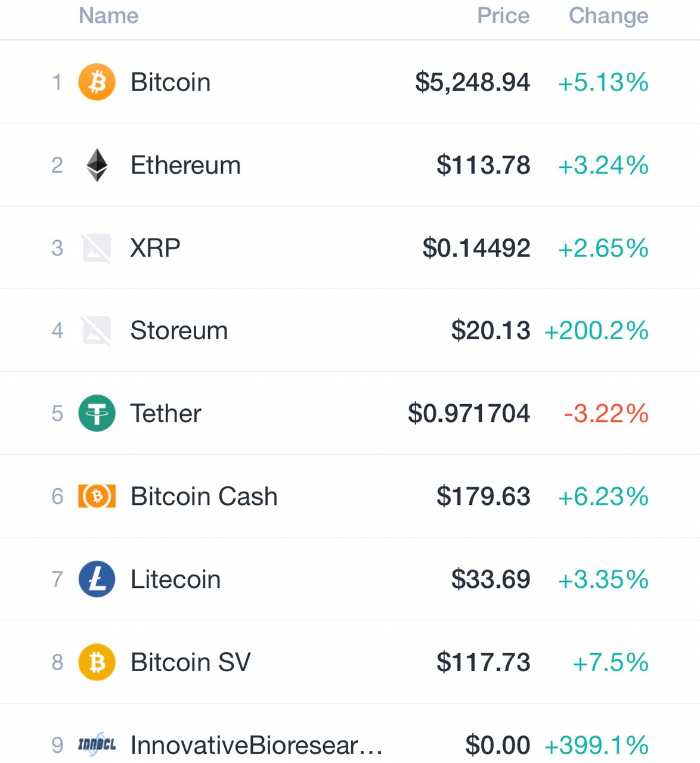700x763 pixels.
Task: Tap the INNBCL logo icon
Action: click(x=97, y=744)
